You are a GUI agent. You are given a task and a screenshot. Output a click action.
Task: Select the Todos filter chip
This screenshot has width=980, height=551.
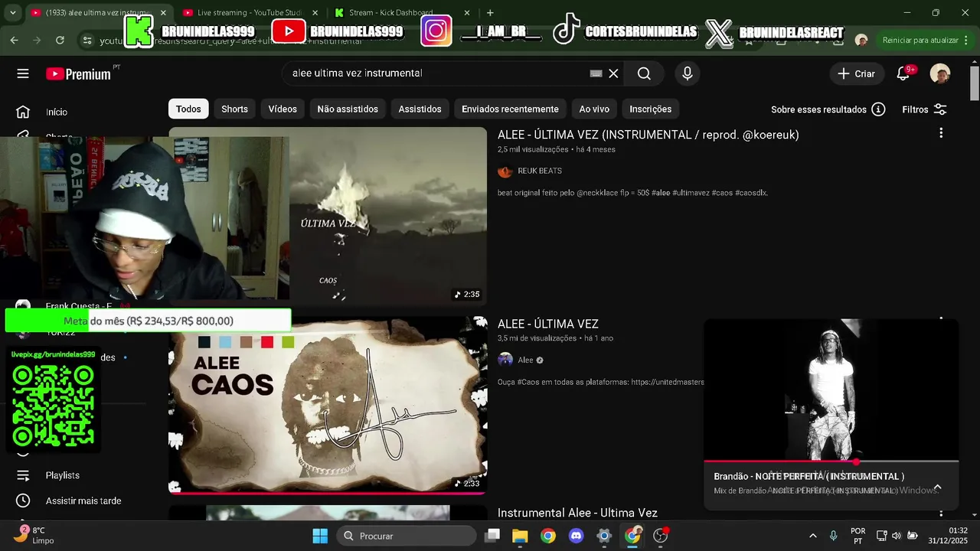click(x=188, y=109)
